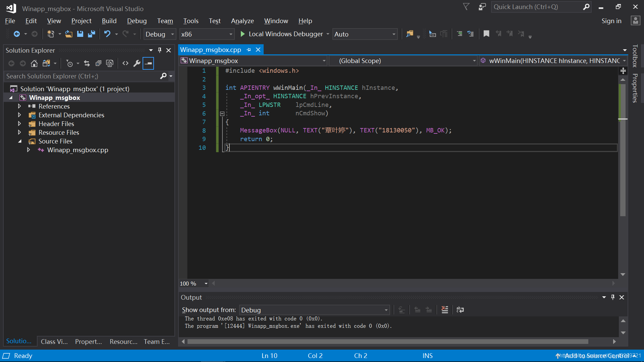The image size is (644, 362).
Task: Click the Output horizontal scrollbar
Action: click(387, 342)
